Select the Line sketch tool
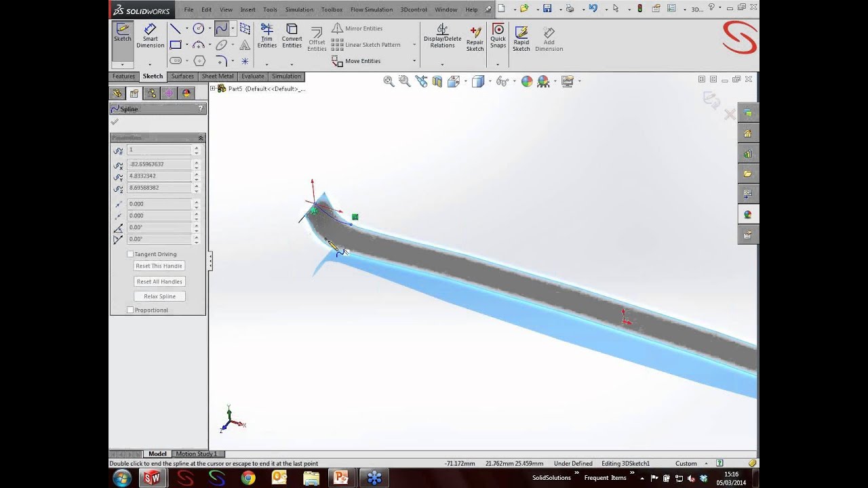Screen dimensions: 868x488 click(175, 28)
